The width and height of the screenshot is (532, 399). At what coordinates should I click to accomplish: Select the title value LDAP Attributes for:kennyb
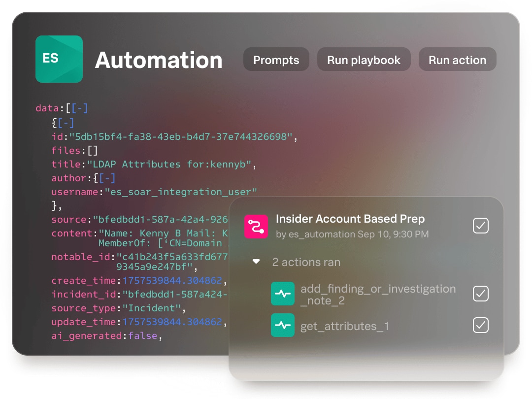169,164
